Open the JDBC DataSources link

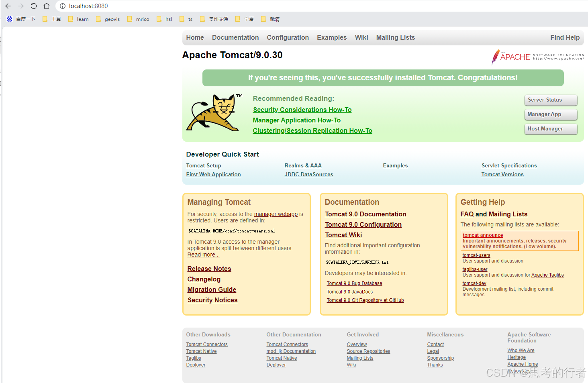pos(309,174)
